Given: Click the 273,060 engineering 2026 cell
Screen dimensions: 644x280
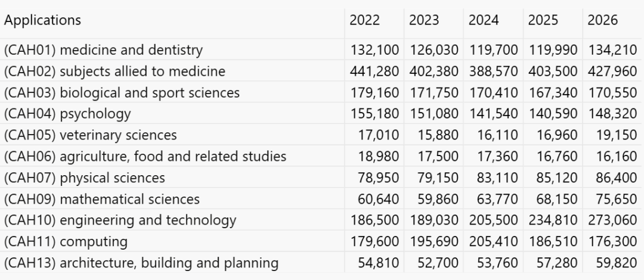Looking at the screenshot, I should click(x=613, y=221).
